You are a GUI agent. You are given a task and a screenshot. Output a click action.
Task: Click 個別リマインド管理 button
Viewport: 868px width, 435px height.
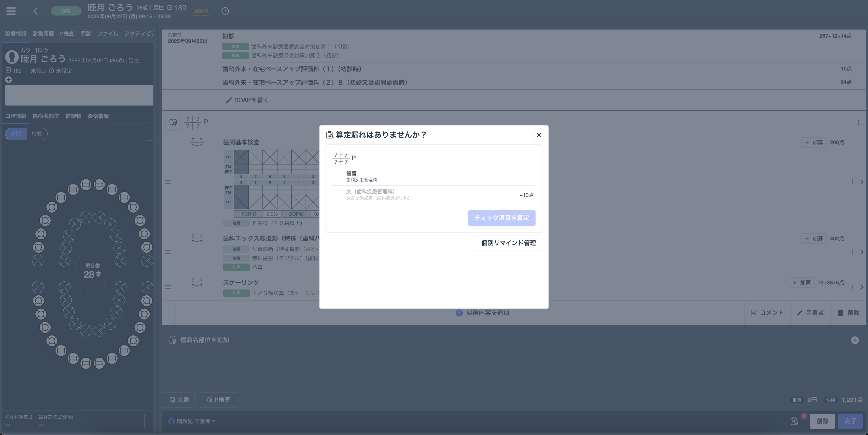508,243
